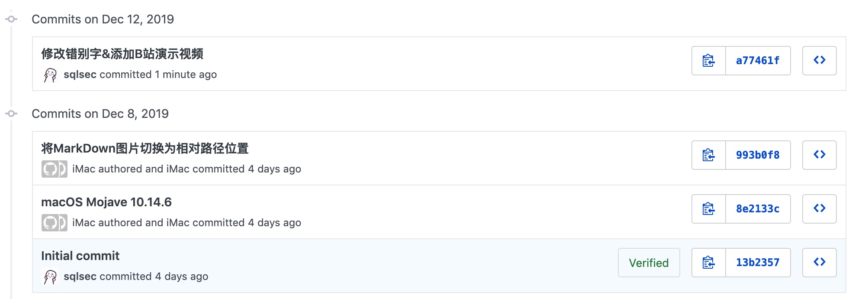Copy full SHA for commit 13b2357
This screenshot has height=299, width=868.
(x=709, y=263)
